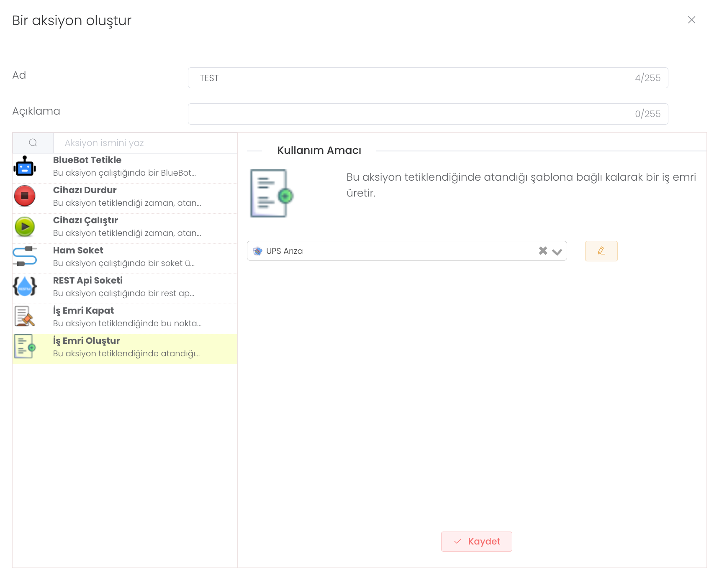The image size is (709, 588).
Task: Click the İş Emri Kapat gavel icon
Action: coord(25,317)
